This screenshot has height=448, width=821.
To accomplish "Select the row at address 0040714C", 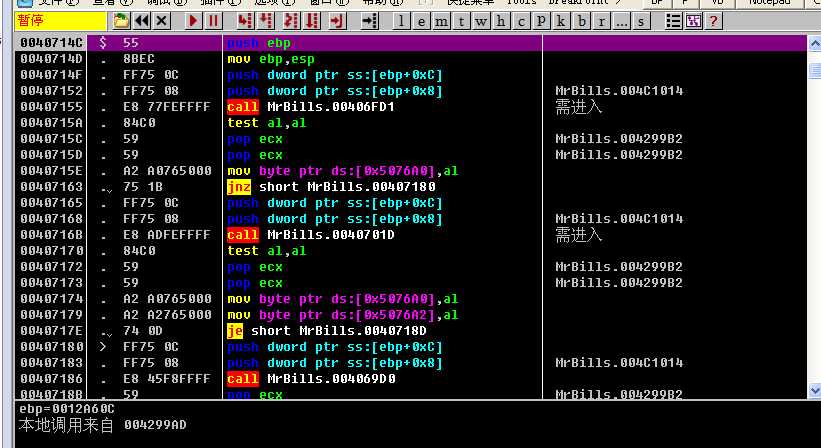I will [x=410, y=43].
